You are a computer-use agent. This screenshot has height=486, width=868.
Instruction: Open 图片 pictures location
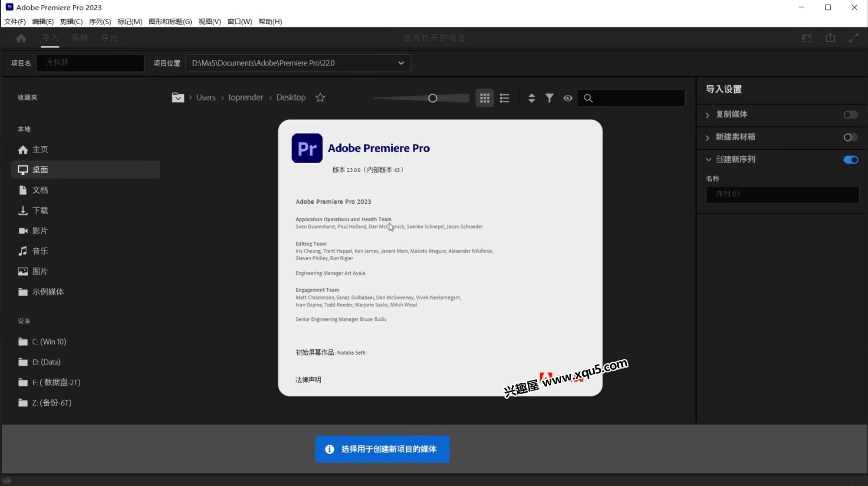pos(85,271)
